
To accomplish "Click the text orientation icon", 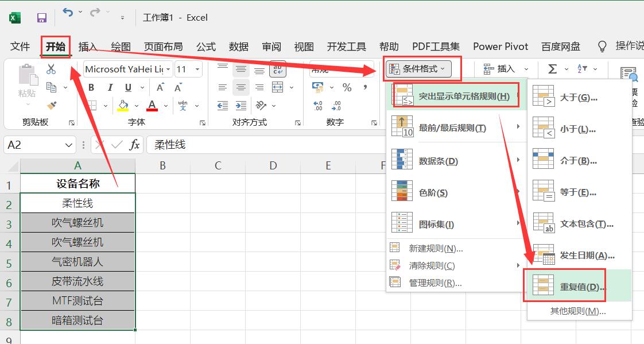I will coord(261,106).
